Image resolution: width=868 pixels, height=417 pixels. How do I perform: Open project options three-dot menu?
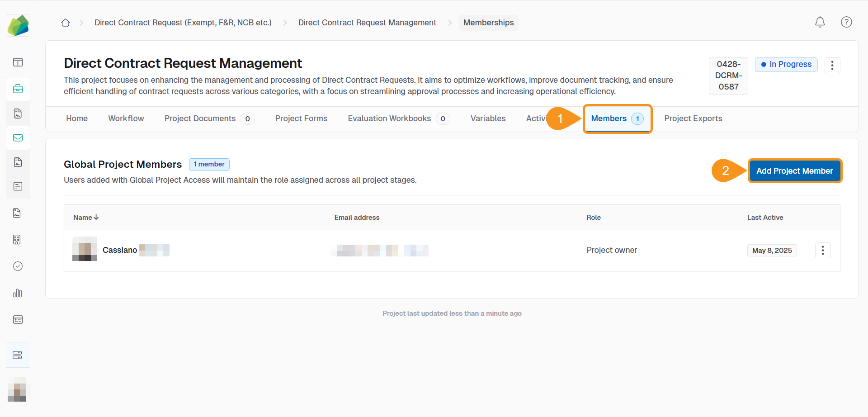click(x=832, y=65)
